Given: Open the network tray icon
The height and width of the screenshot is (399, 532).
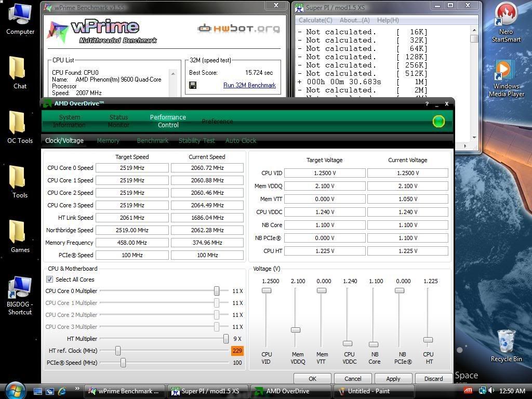Looking at the screenshot, I should [x=482, y=391].
